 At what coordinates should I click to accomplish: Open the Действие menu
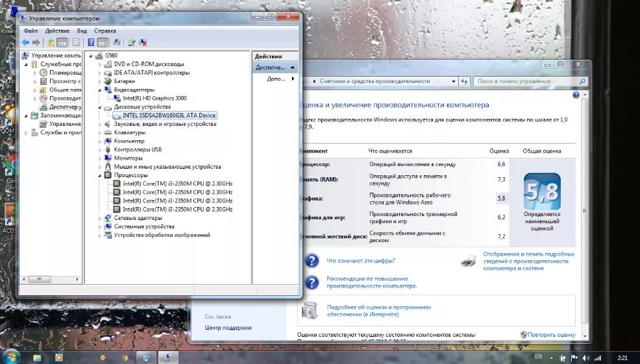coord(57,30)
